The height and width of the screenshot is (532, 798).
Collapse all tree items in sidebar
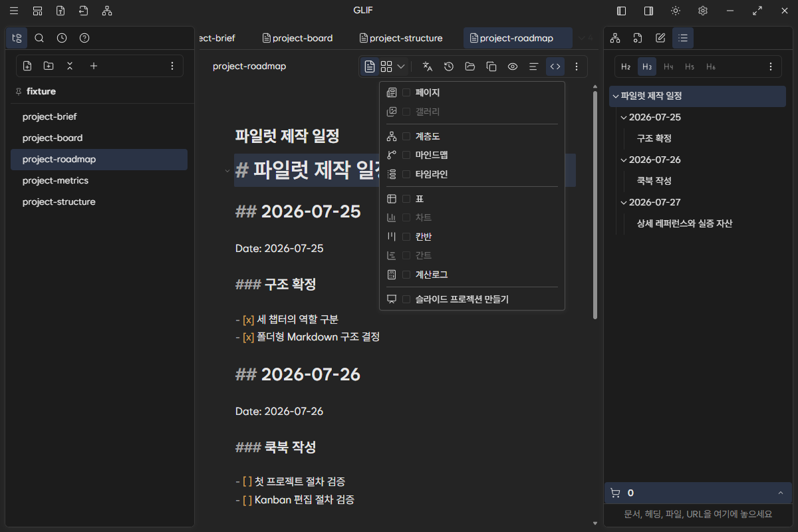(x=70, y=66)
